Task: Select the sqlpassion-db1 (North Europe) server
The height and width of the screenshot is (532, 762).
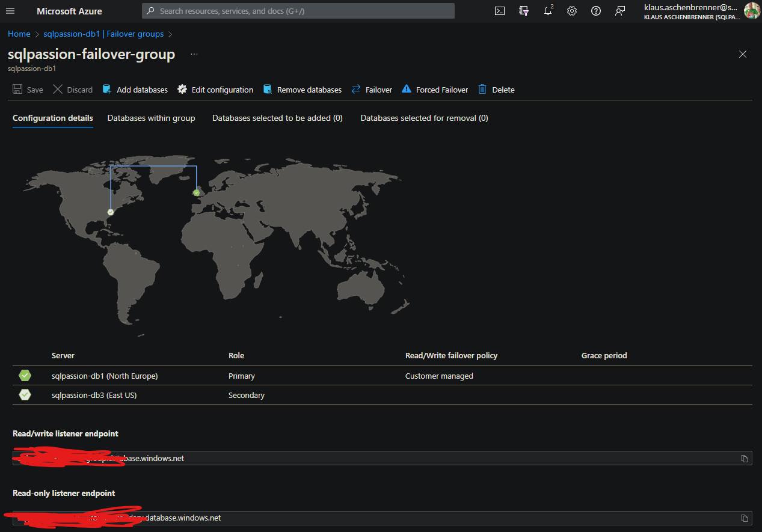Action: tap(105, 376)
